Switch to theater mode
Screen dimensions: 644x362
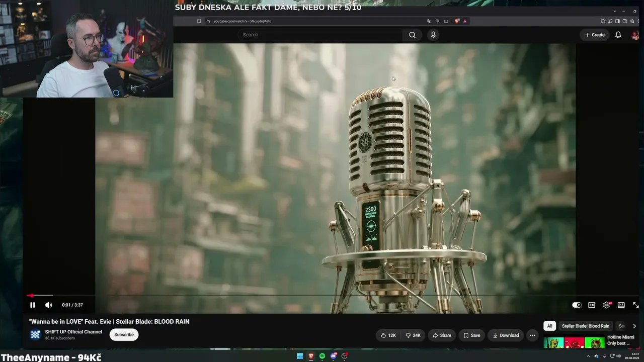(x=621, y=305)
